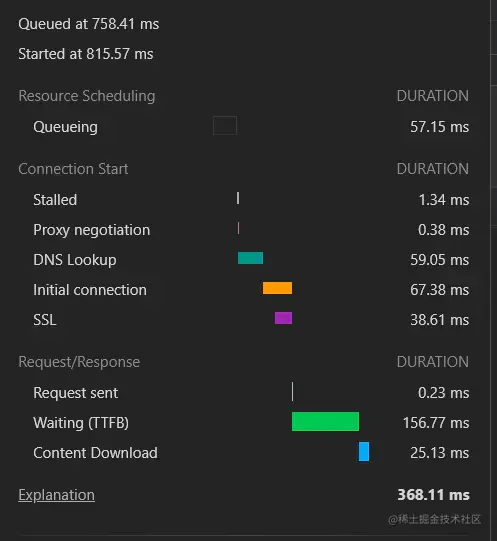This screenshot has width=497, height=541.
Task: Click the Queueing timing box
Action: (225, 125)
